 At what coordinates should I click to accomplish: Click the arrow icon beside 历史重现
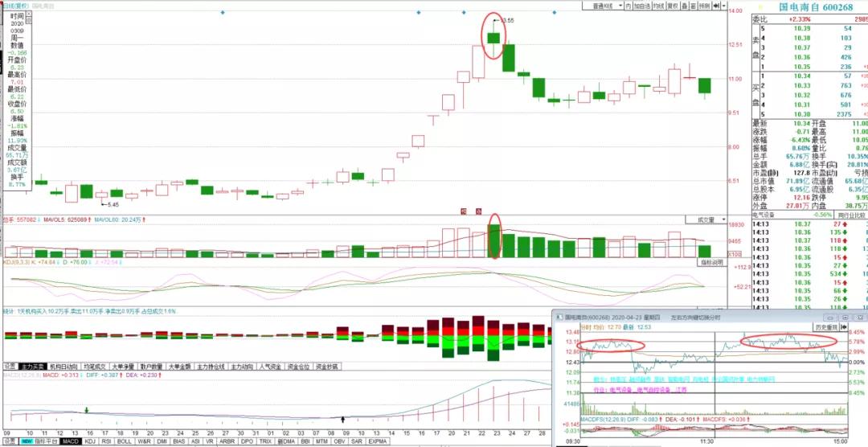[844, 326]
